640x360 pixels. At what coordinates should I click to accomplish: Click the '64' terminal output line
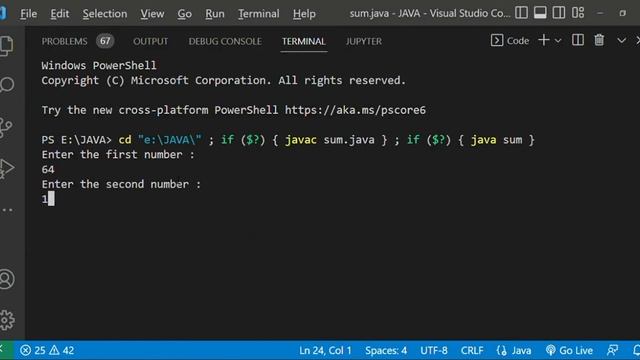[x=48, y=169]
